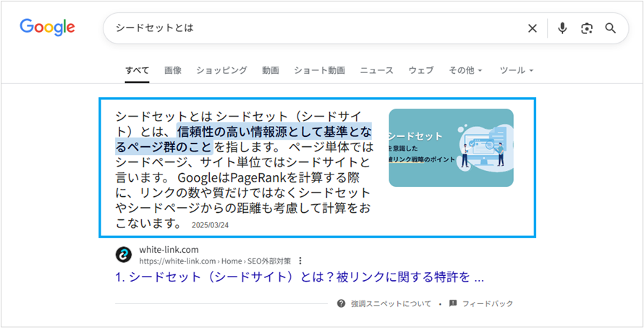Start voice search with microphone icon
This screenshot has height=328, width=644.
[x=562, y=28]
